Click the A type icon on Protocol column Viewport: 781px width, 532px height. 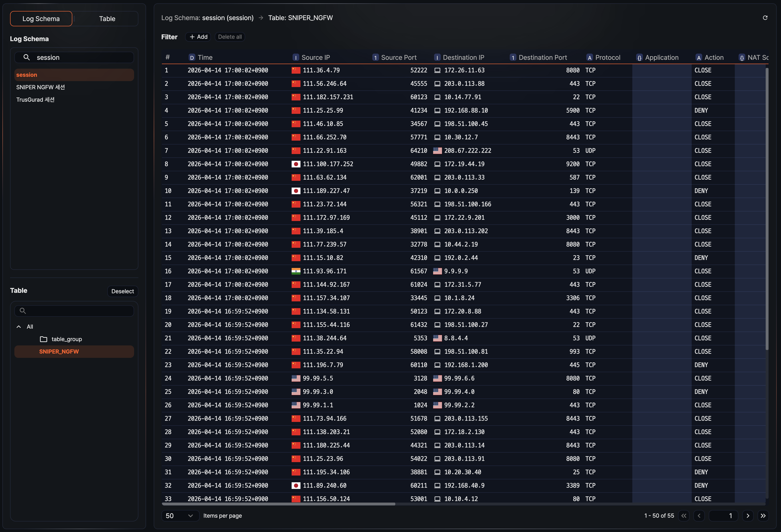click(x=590, y=57)
